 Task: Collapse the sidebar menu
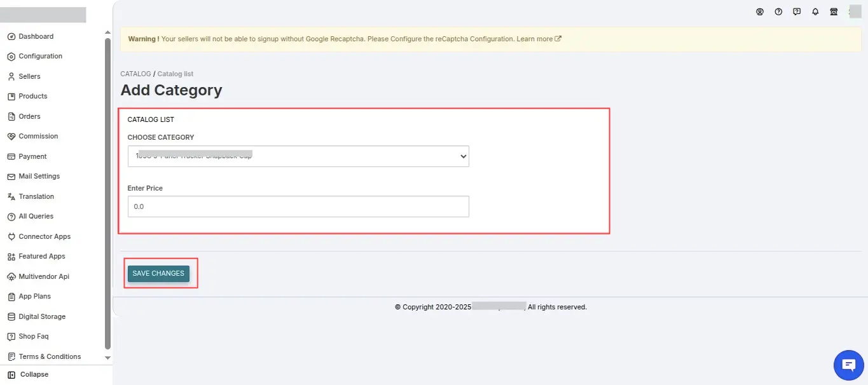tap(28, 375)
